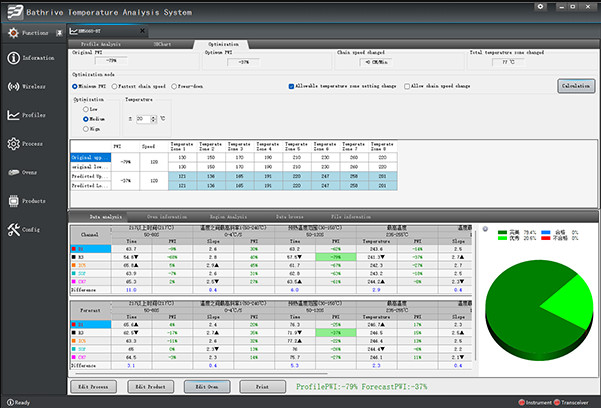601x408 pixels.
Task: Click the pin icon beside Functions
Action: (x=59, y=33)
